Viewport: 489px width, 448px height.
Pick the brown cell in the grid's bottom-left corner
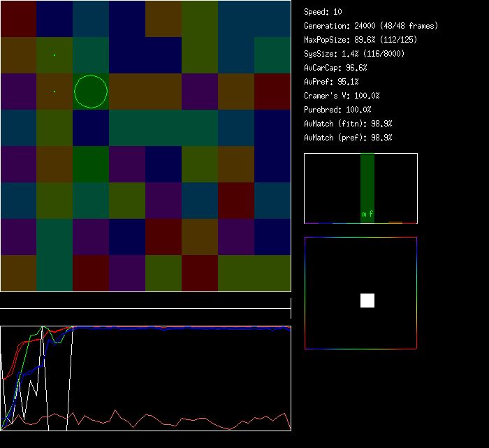point(18,273)
